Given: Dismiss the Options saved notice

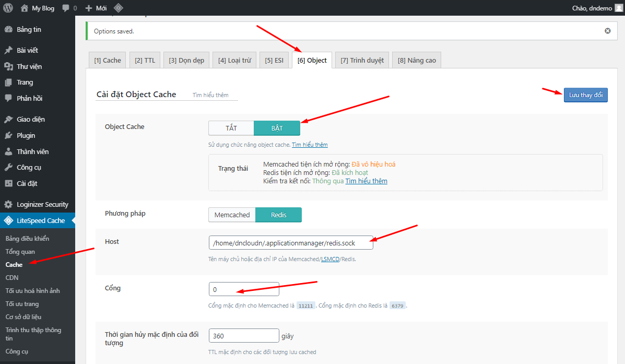Looking at the screenshot, I should [x=607, y=31].
